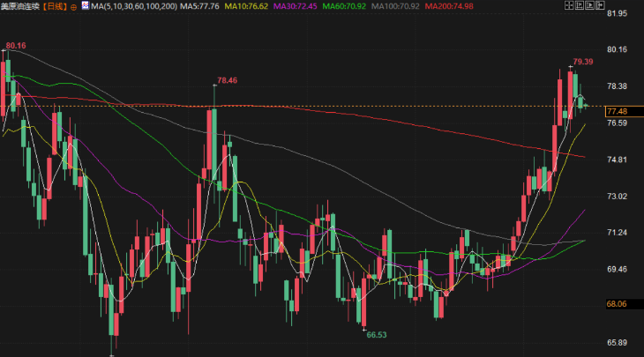Click the 81.95 price axis label

(617, 12)
